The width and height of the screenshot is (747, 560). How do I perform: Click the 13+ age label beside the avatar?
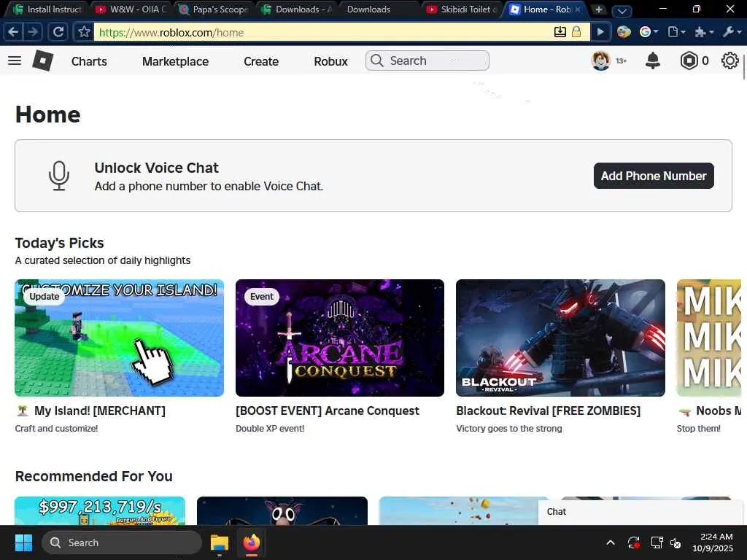pos(622,61)
